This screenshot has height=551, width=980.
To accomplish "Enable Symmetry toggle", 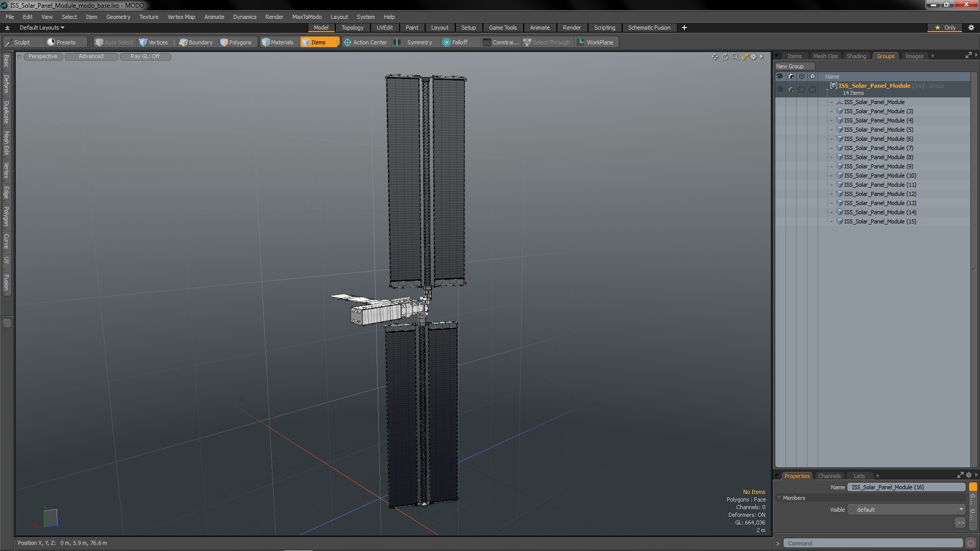I will coord(414,42).
